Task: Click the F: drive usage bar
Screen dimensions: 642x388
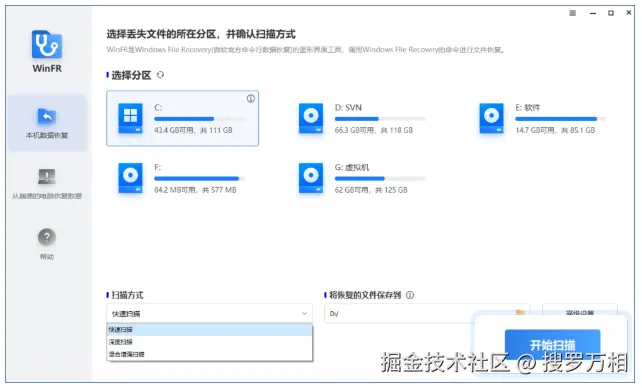Action: [x=199, y=178]
